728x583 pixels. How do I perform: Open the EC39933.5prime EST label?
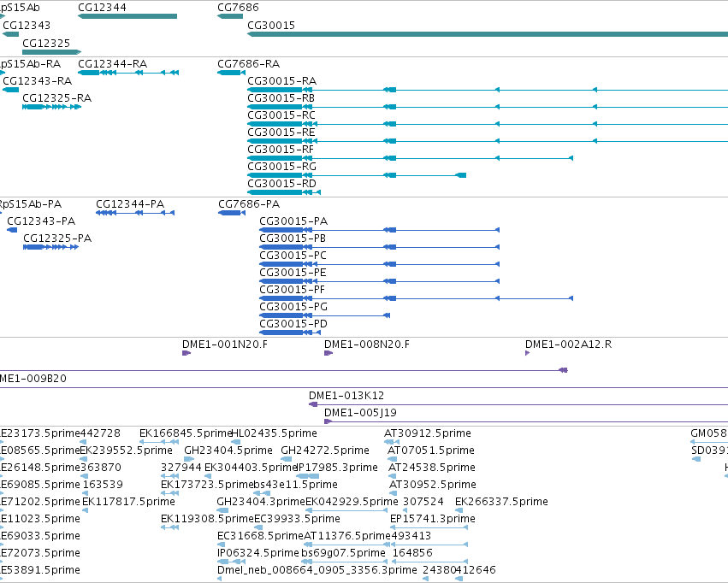coord(297,519)
